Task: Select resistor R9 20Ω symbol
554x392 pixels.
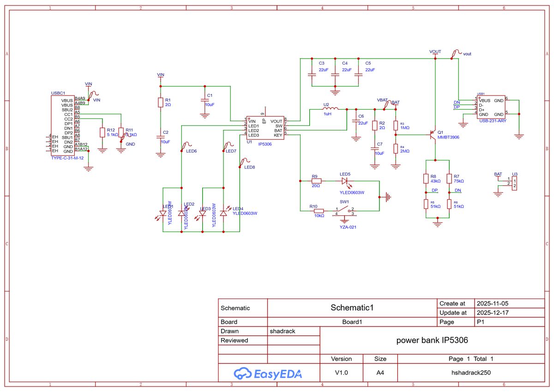Action: (x=316, y=181)
